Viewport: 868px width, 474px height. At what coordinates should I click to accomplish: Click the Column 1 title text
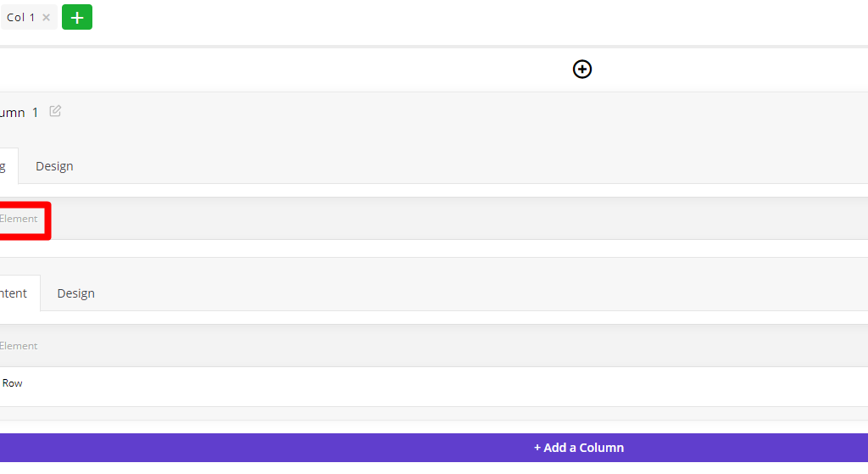[19, 113]
